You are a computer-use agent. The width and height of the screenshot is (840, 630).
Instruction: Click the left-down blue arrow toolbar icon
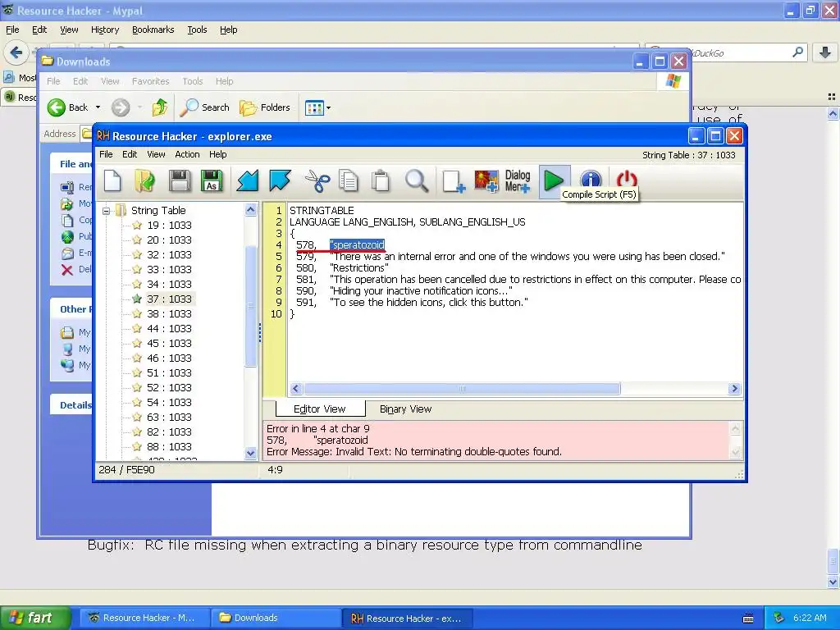coord(248,180)
